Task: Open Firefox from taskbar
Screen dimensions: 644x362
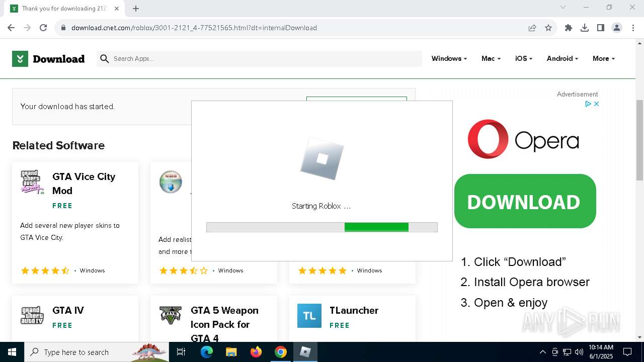Action: [256, 352]
